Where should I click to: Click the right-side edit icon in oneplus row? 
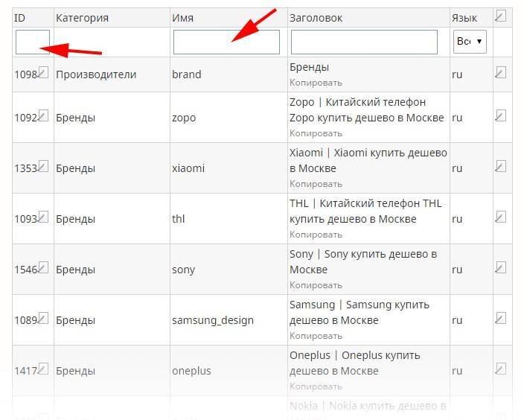click(500, 369)
